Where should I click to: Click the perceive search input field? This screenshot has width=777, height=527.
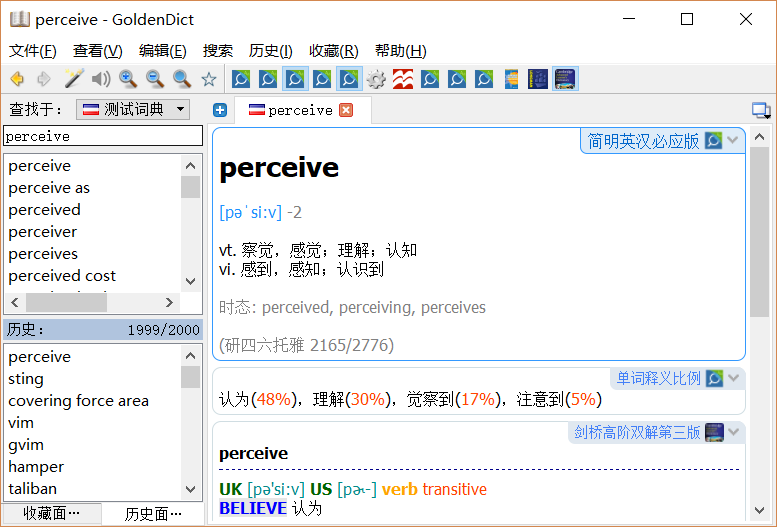pos(103,136)
